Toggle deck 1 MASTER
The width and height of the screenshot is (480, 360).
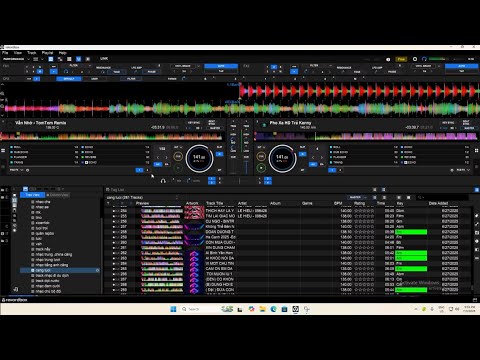click(215, 128)
